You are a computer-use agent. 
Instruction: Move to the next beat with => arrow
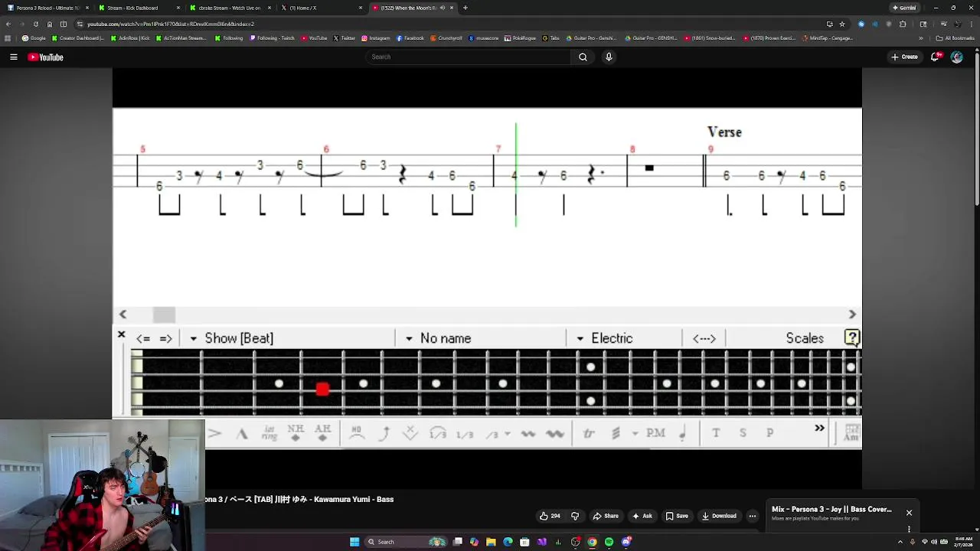(165, 338)
